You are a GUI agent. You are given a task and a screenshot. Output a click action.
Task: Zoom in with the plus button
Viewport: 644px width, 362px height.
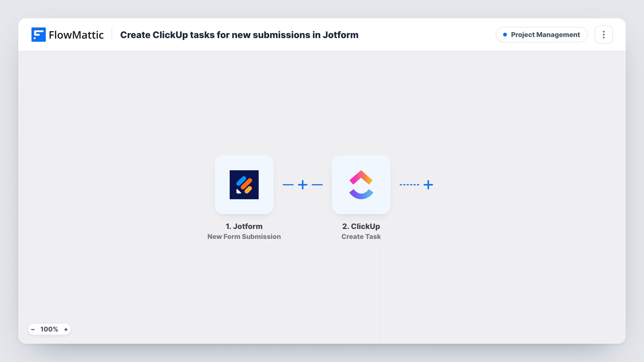click(66, 329)
